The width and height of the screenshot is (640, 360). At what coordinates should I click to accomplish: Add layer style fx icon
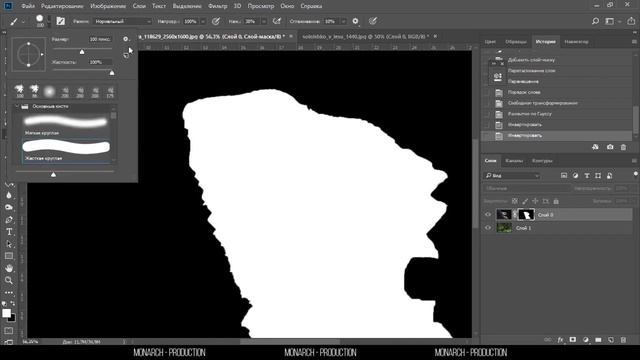tap(560, 340)
